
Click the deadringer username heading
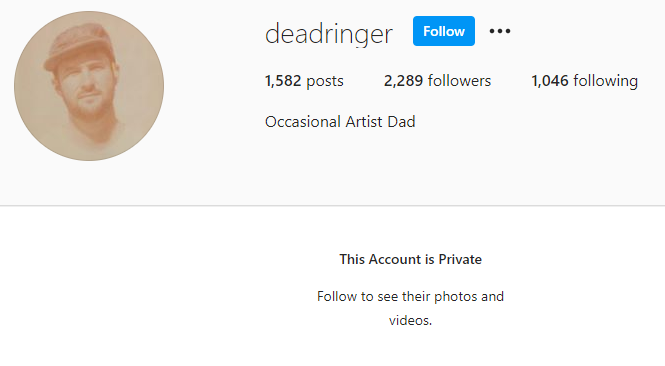click(329, 34)
